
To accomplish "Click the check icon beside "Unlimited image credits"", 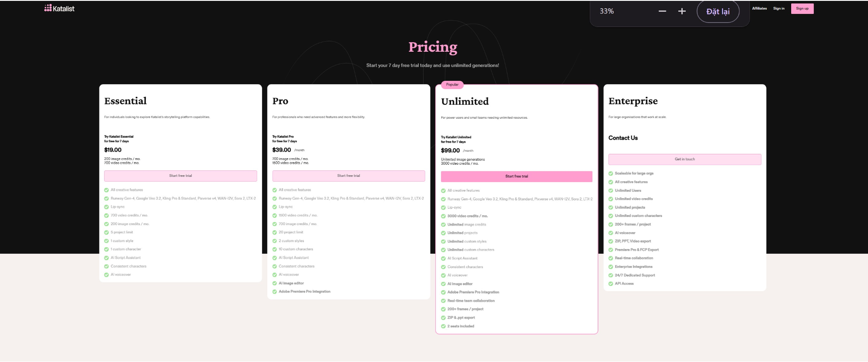I will coord(444,224).
